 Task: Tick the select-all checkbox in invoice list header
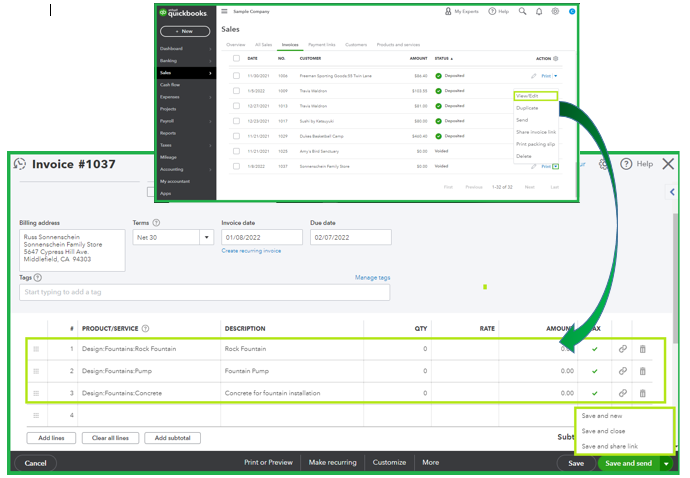click(236, 59)
